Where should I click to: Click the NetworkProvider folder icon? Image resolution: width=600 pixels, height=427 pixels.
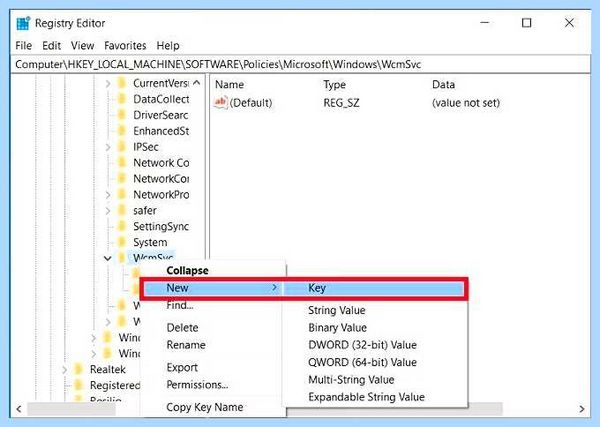pyautogui.click(x=122, y=195)
